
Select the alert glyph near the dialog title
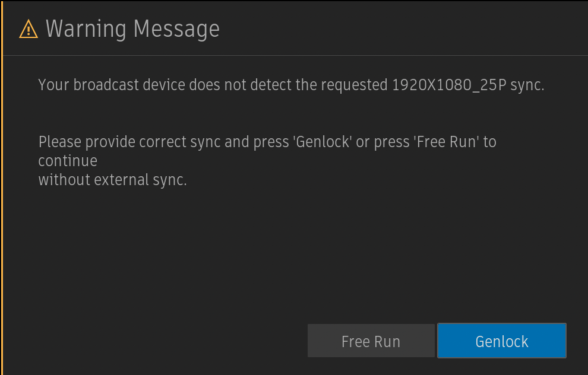coord(27,28)
